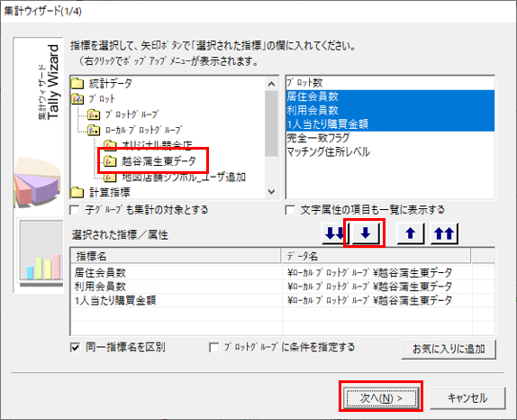
Task: Select ローカルプロットグループ tree node
Action: 135,130
